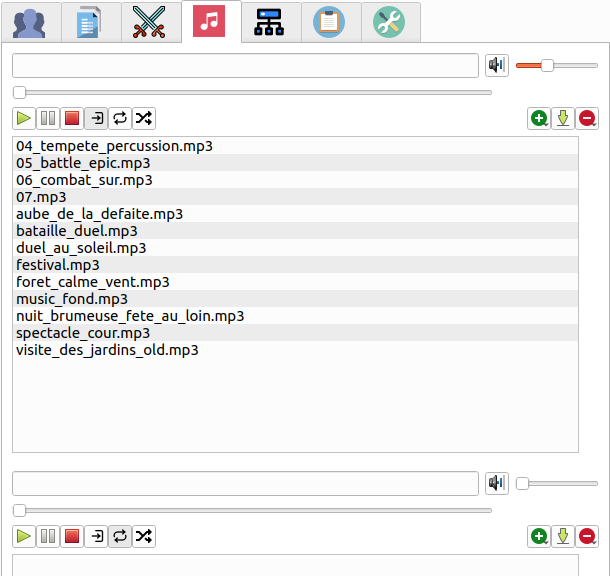The width and height of the screenshot is (610, 576).
Task: Mute the first audio player
Action: coord(497,66)
